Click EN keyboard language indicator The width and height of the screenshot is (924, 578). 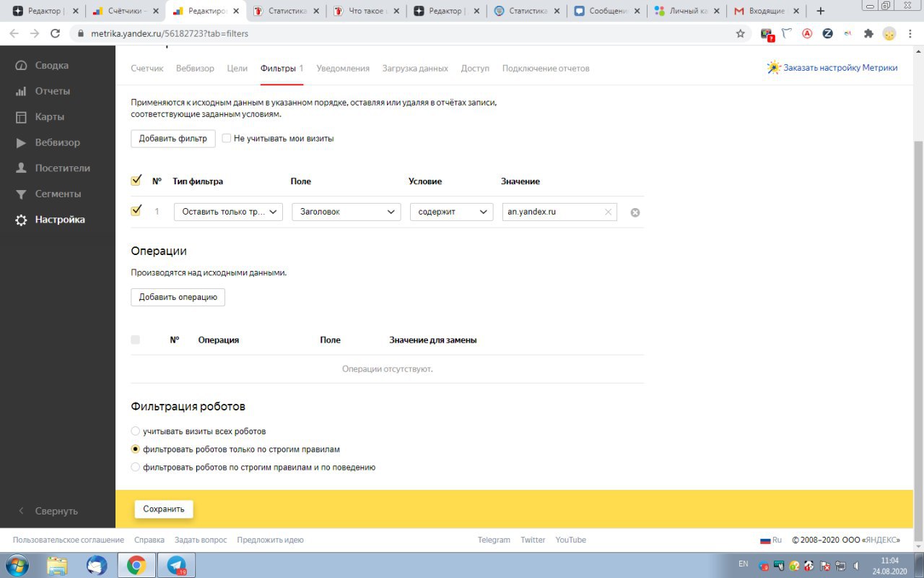click(744, 564)
